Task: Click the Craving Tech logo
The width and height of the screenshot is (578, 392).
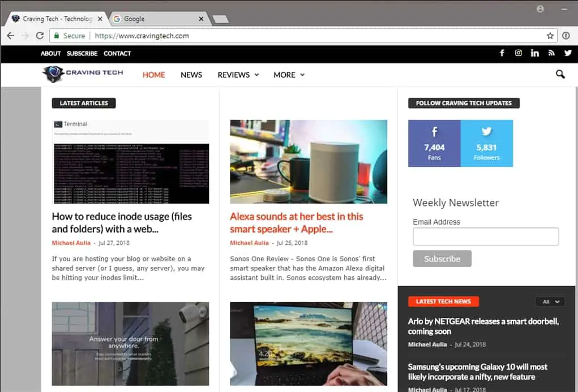Action: (x=82, y=74)
